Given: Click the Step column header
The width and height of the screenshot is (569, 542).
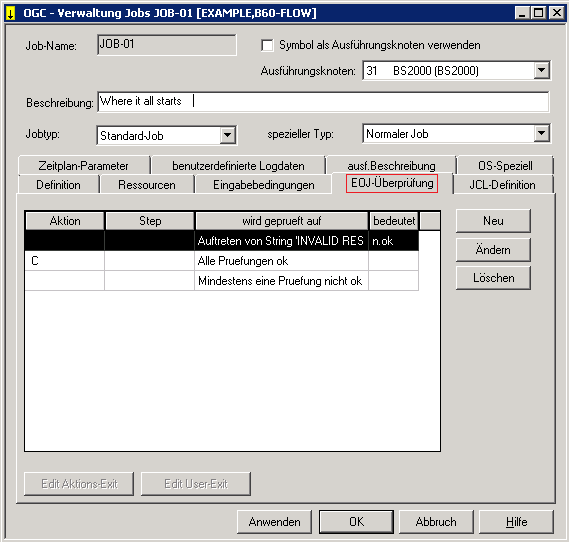Looking at the screenshot, I should coord(150,221).
